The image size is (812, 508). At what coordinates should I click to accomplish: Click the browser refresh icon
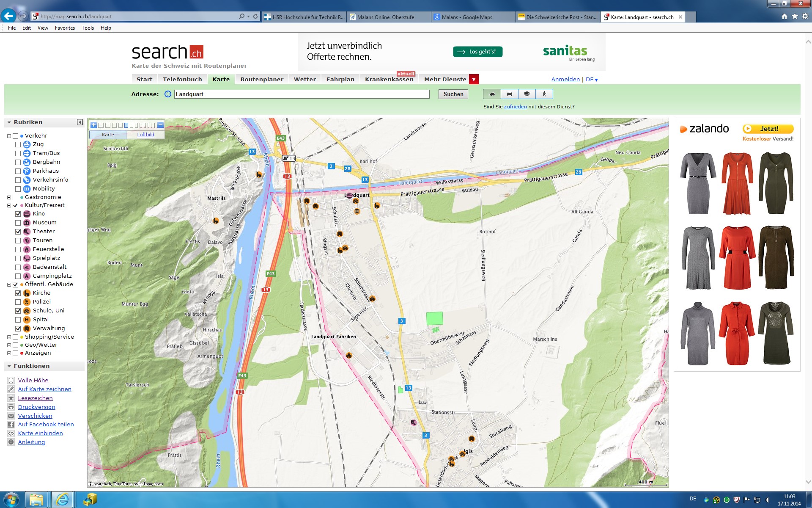[255, 17]
